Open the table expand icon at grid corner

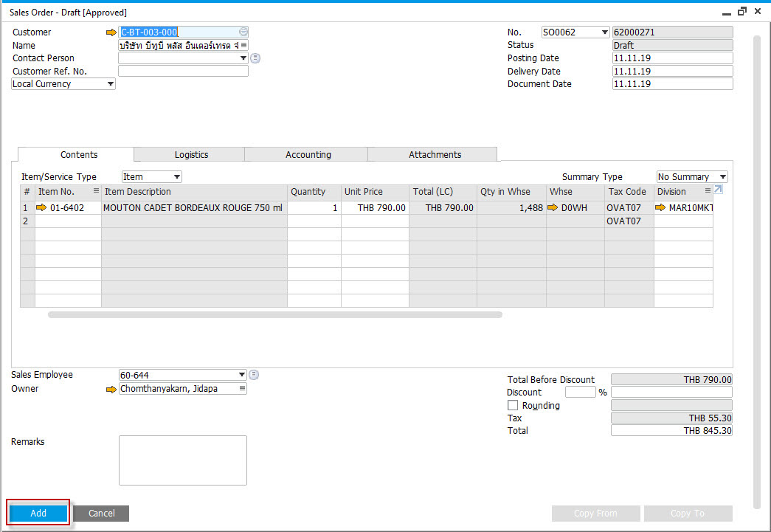click(x=718, y=190)
